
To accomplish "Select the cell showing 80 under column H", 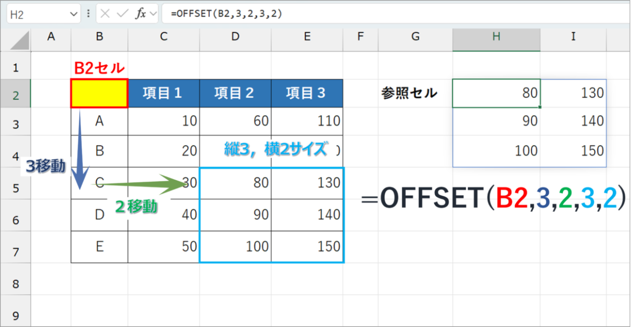I will pyautogui.click(x=495, y=92).
